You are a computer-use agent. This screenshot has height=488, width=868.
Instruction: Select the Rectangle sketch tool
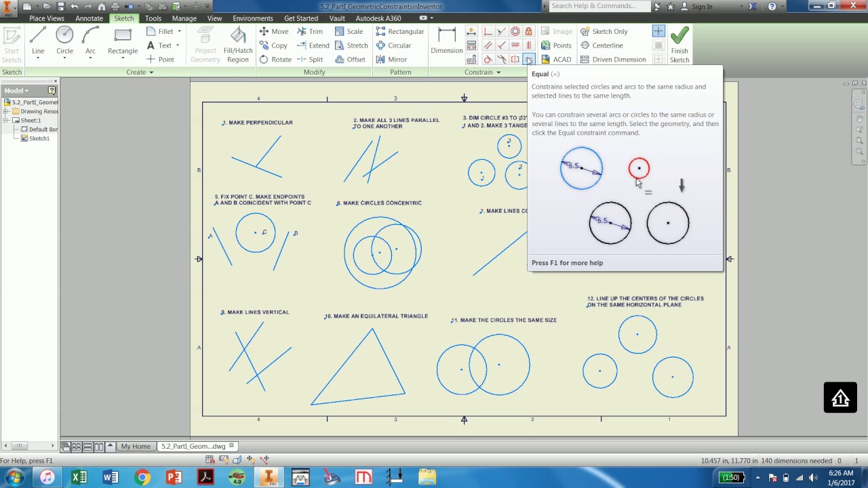123,41
